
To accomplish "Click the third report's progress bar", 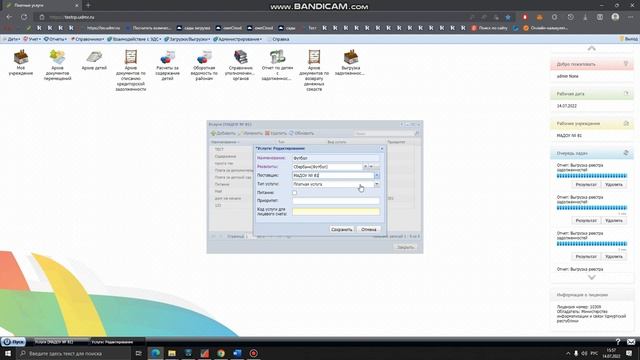I will point(592,244).
